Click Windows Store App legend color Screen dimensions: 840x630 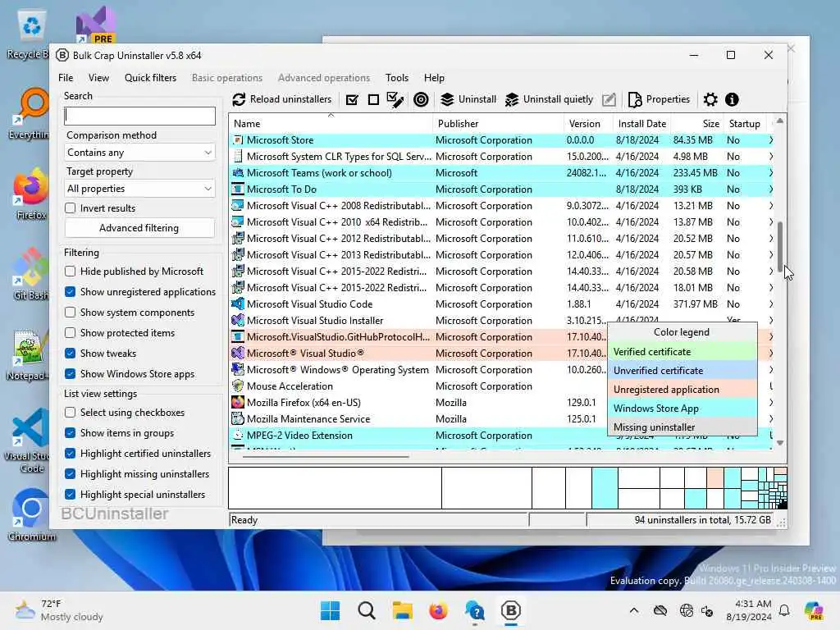tap(682, 409)
